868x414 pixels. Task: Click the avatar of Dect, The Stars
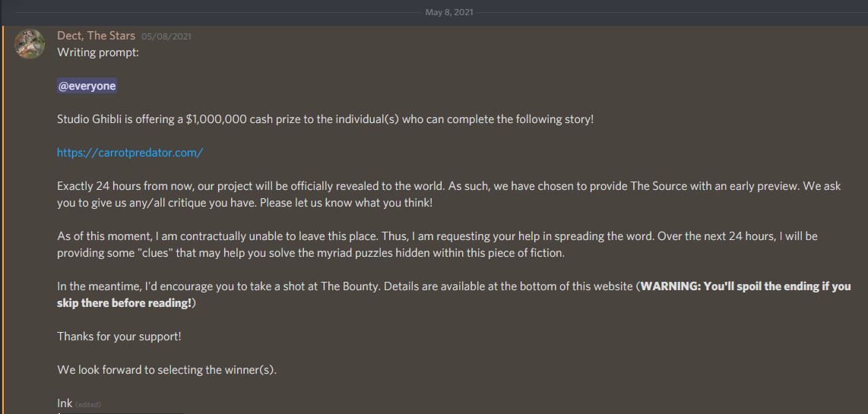click(30, 43)
